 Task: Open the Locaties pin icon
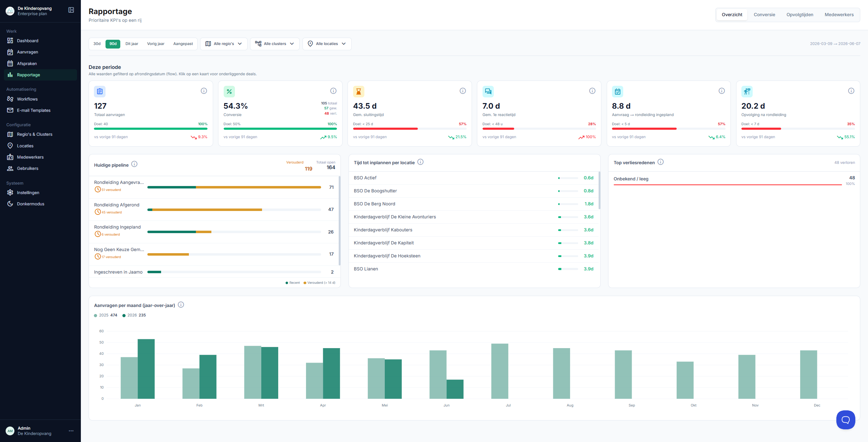coord(10,146)
